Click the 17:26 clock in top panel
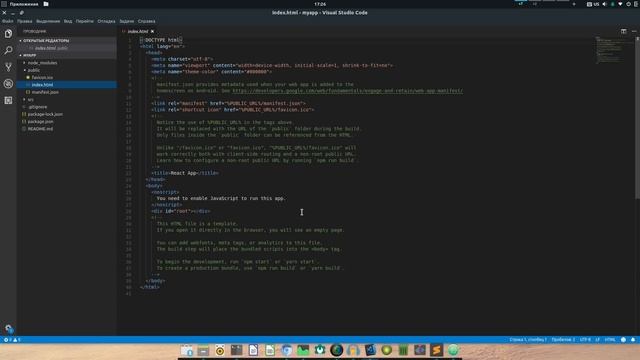 coord(320,4)
